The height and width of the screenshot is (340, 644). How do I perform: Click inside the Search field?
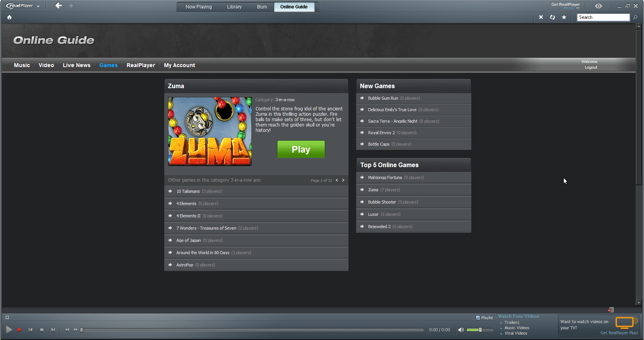click(x=603, y=17)
